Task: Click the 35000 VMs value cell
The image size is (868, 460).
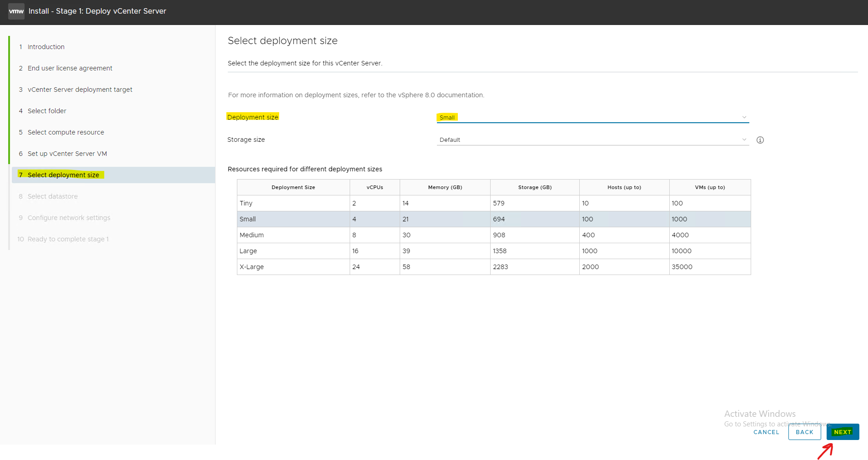Action: pos(710,267)
